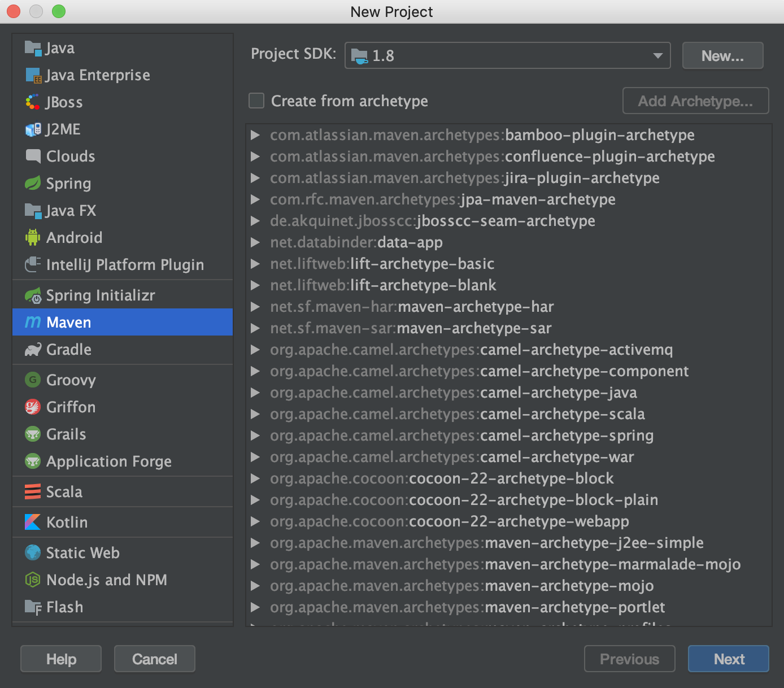This screenshot has width=784, height=688.
Task: Select camel-archetype-spring row text
Action: tap(462, 436)
